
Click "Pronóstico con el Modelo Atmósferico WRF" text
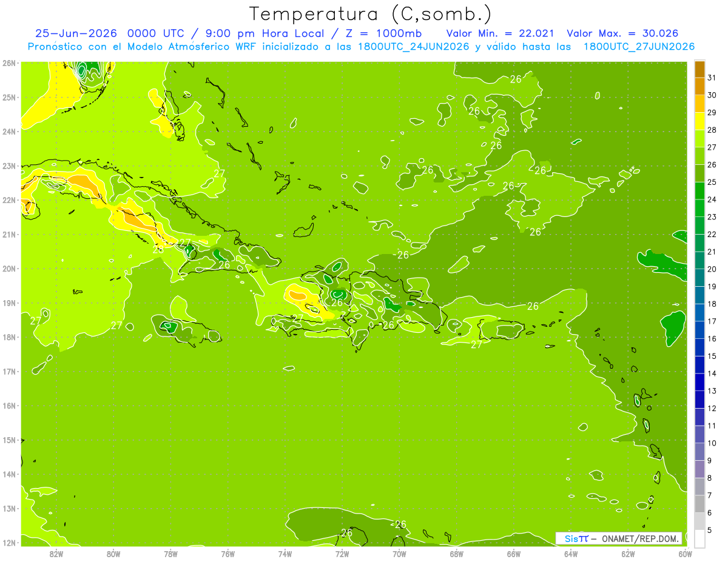coord(143,47)
